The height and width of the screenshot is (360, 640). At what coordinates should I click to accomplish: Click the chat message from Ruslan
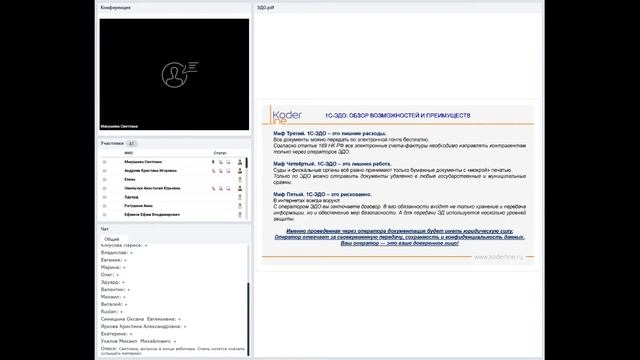coord(112,312)
